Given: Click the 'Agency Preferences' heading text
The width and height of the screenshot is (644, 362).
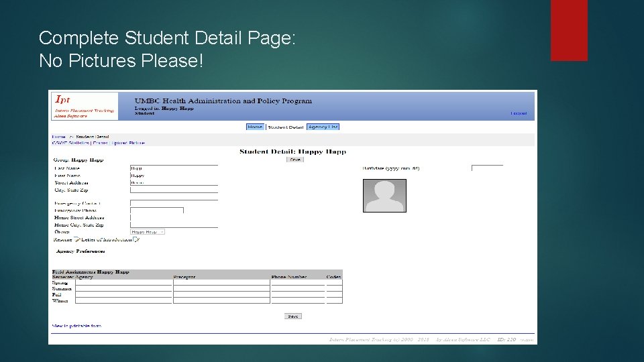Looking at the screenshot, I should tap(80, 251).
